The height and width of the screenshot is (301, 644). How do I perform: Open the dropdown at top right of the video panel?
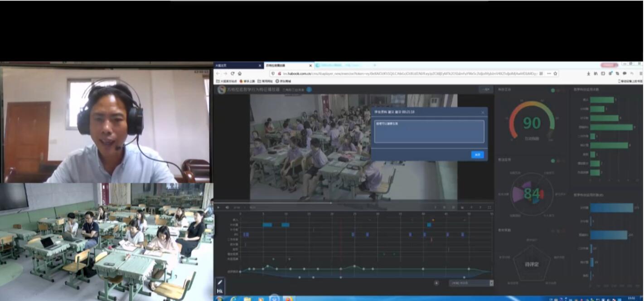[x=486, y=90]
